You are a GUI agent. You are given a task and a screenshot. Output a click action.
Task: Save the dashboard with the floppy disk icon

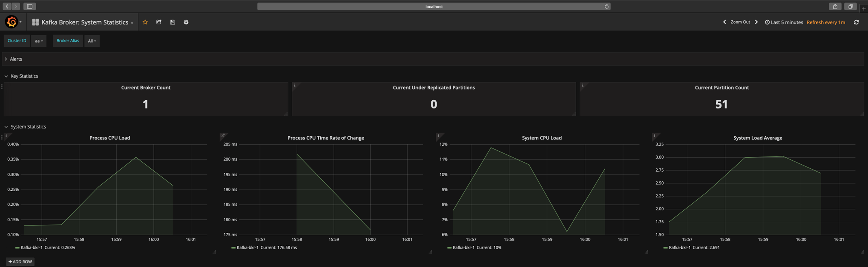173,22
